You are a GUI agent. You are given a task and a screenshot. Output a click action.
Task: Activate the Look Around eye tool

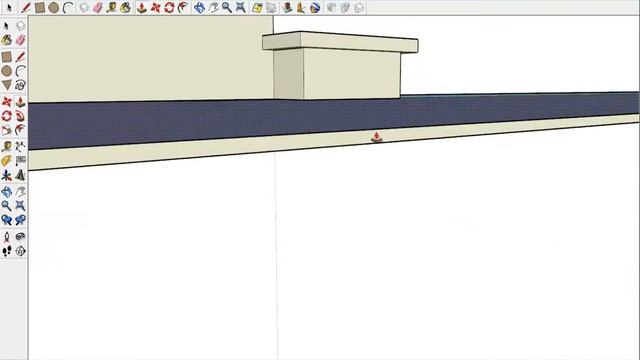click(x=20, y=237)
